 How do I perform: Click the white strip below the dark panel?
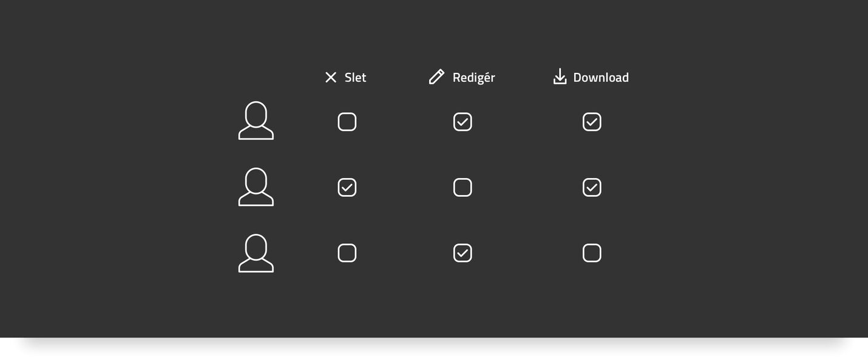click(434, 350)
